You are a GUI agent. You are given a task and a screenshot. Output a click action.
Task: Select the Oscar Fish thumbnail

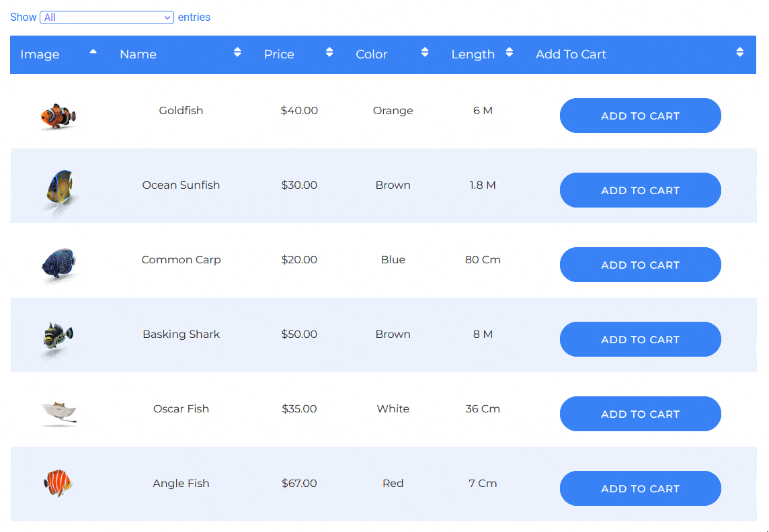(58, 408)
